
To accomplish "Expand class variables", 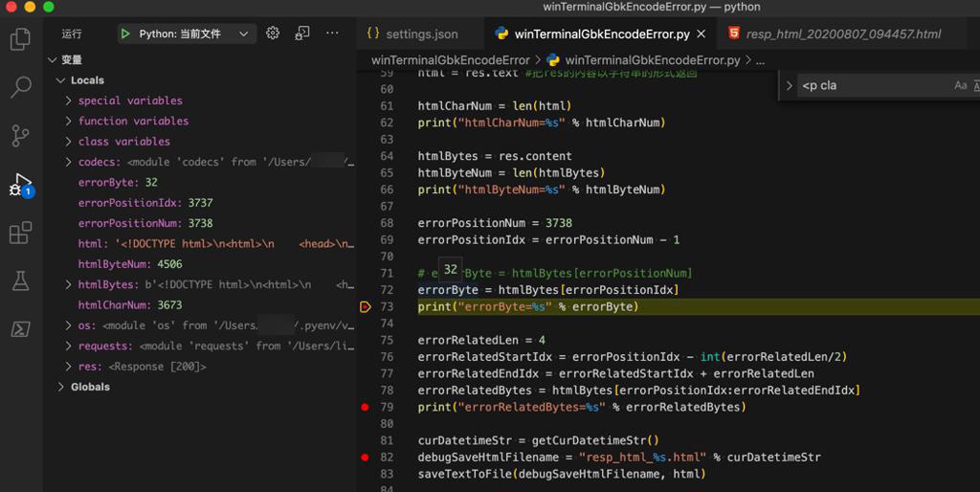I will pyautogui.click(x=68, y=142).
